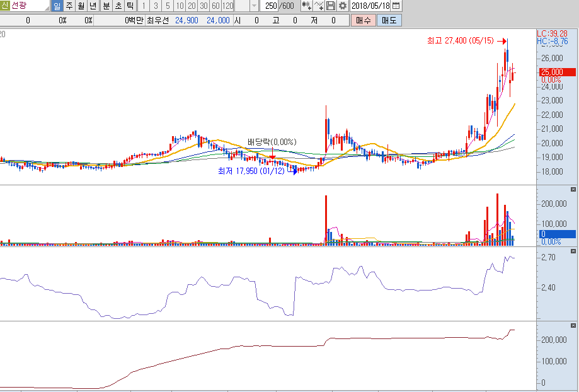The width and height of the screenshot is (579, 392).
Task: Click the 2018/05/18 date field
Action: pyautogui.click(x=370, y=6)
